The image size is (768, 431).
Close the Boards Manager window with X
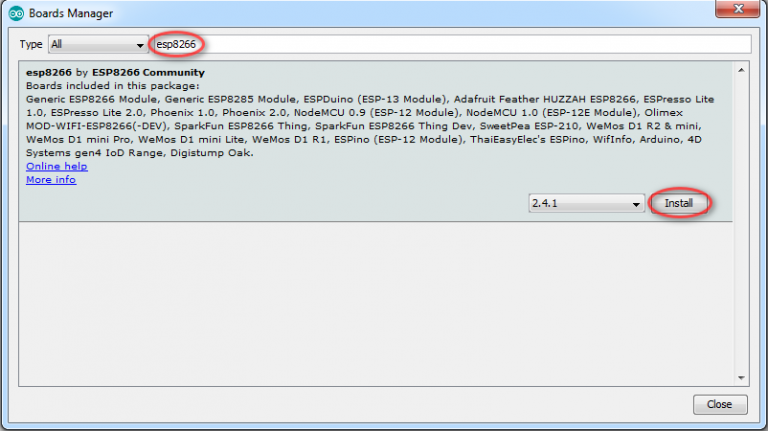click(x=735, y=12)
